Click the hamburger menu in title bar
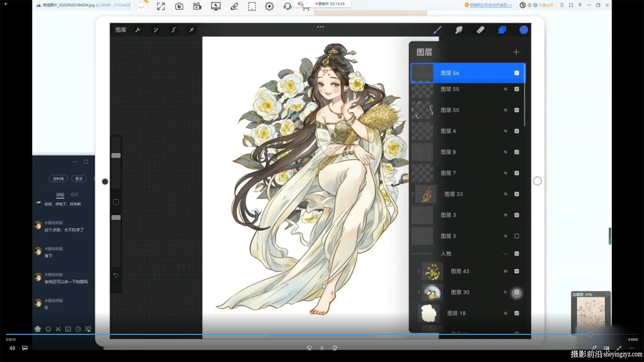Viewport: 644px width, 362px height. 562,5
